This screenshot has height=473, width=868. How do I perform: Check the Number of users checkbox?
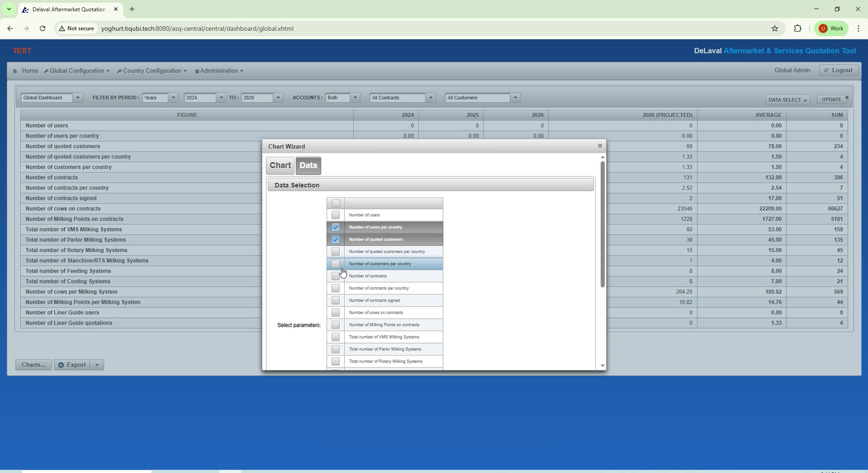[x=335, y=215]
